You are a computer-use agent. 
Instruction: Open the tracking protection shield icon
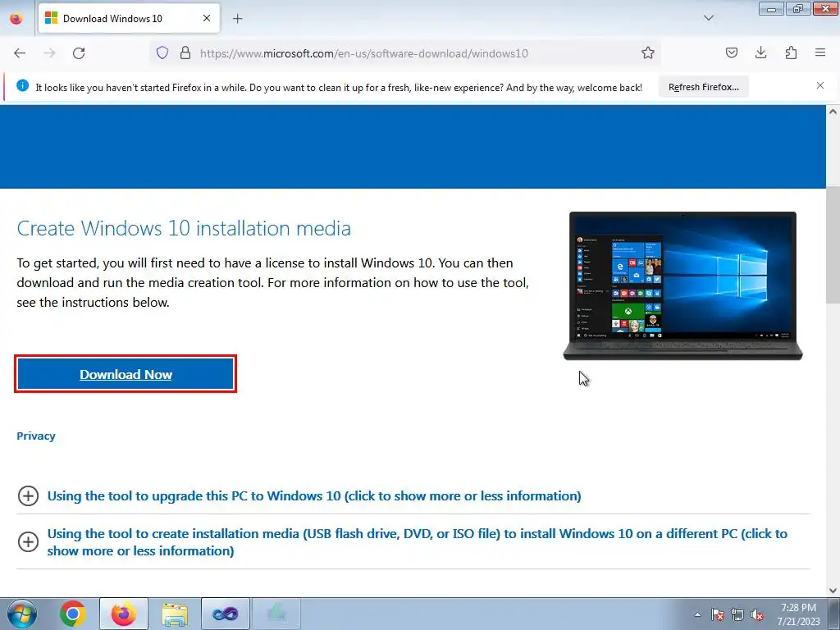click(162, 53)
